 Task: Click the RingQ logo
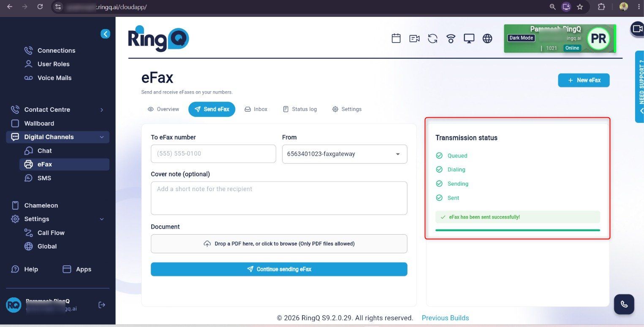(159, 38)
